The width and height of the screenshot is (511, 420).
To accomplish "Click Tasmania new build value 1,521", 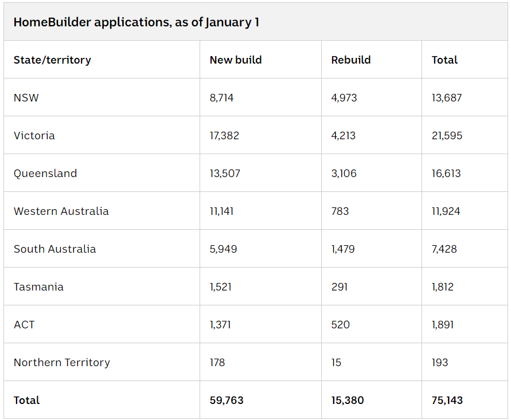I will [x=221, y=287].
